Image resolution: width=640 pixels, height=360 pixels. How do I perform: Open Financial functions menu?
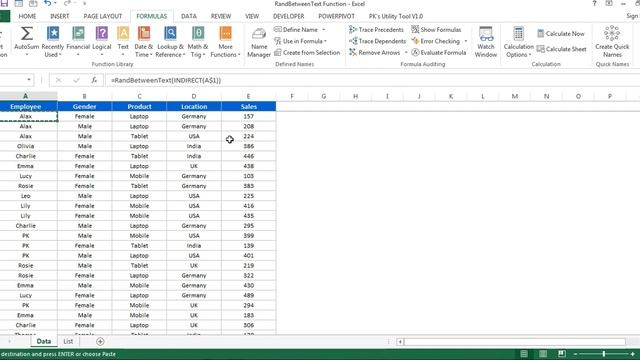(78, 42)
